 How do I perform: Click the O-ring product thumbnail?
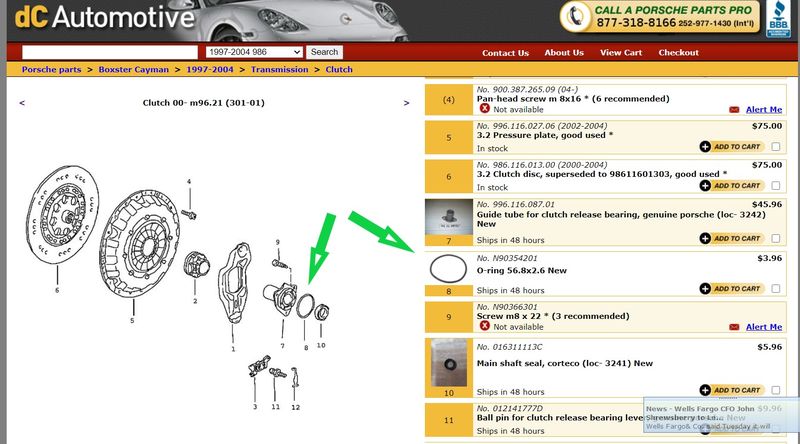pyautogui.click(x=448, y=269)
